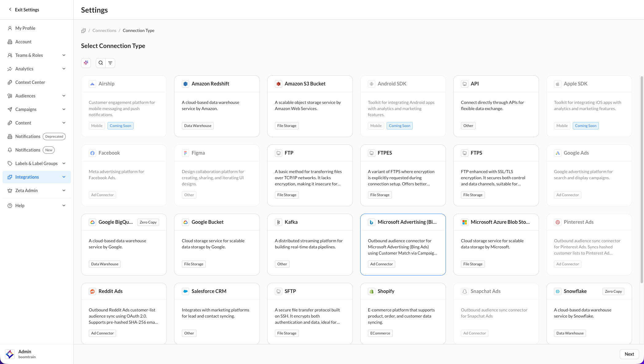Open the Context Center page
The image size is (644, 364).
(x=36, y=82)
